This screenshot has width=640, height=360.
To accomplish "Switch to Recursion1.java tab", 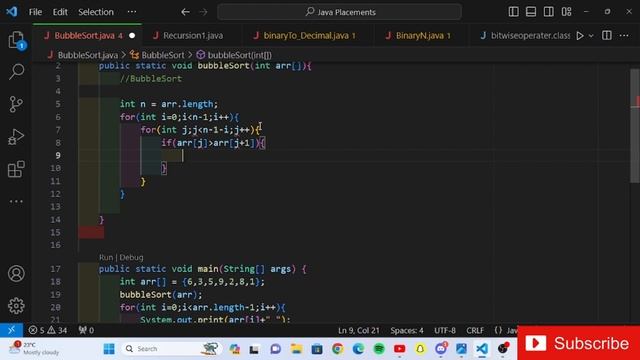I will pos(193,36).
